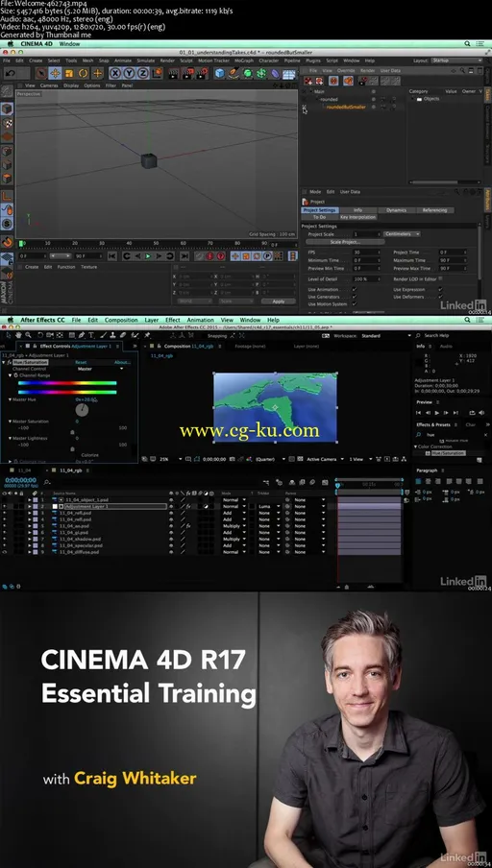Click the red Record Active Objects button
The width and height of the screenshot is (492, 868).
[x=200, y=256]
